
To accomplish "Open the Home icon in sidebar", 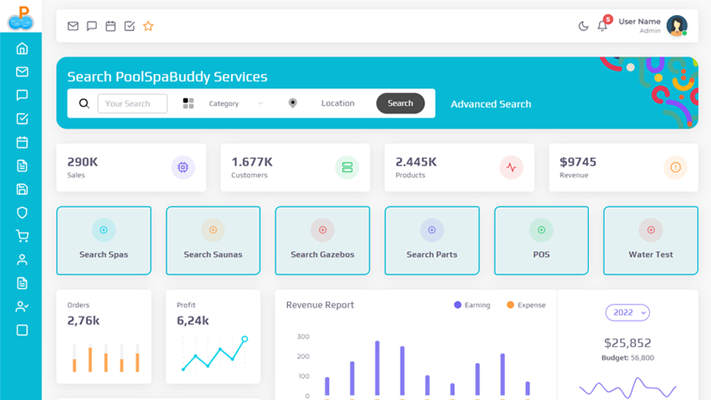I will [x=22, y=49].
